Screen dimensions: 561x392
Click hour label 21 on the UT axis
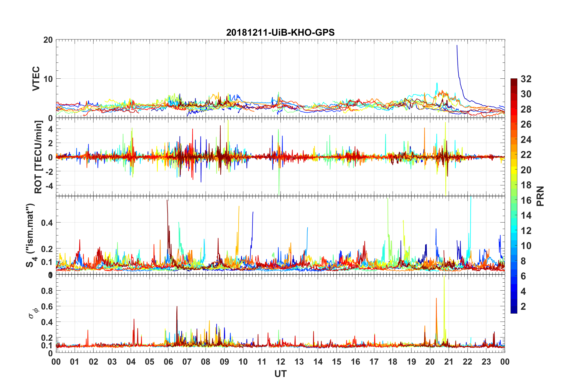click(449, 362)
